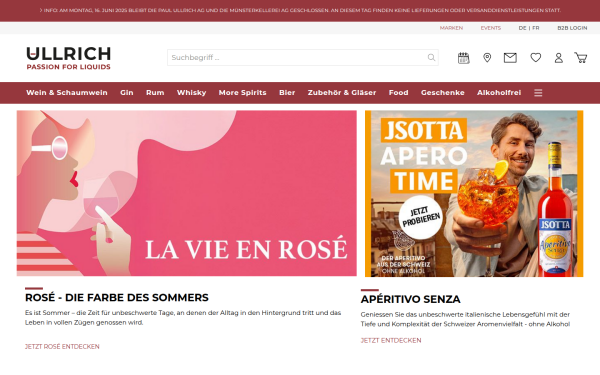Viewport: 600px width, 375px height.
Task: Open the Isotta Apero Time banner
Action: click(x=474, y=194)
